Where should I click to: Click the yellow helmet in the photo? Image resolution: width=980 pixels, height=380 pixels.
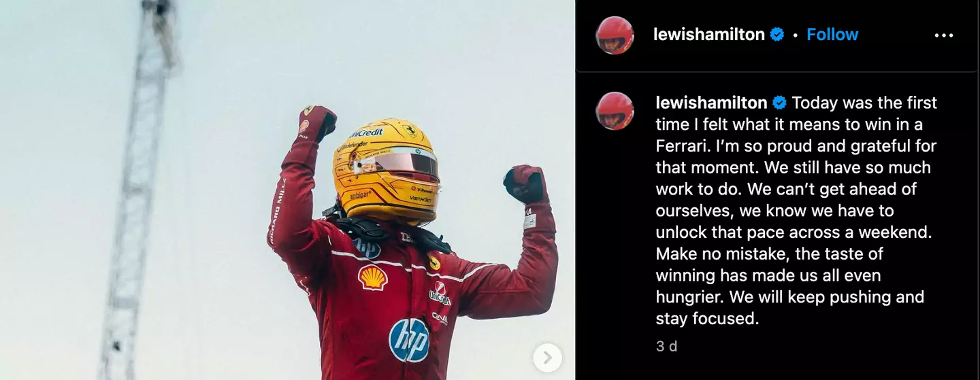tap(386, 171)
